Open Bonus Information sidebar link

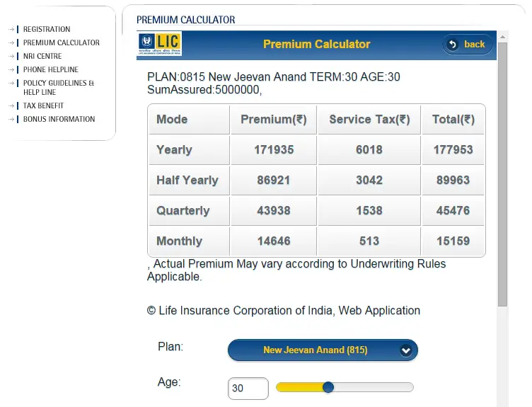59,119
